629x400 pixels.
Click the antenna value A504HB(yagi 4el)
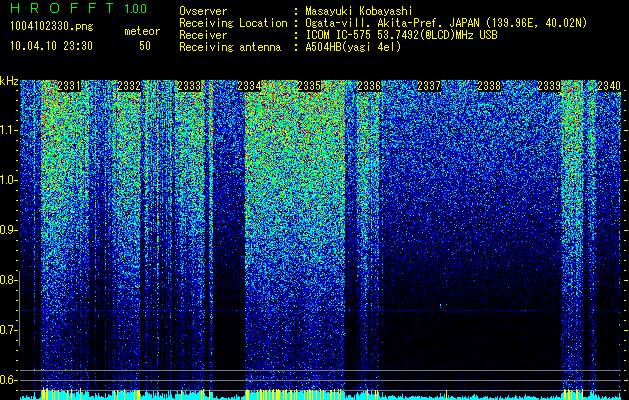[353, 47]
